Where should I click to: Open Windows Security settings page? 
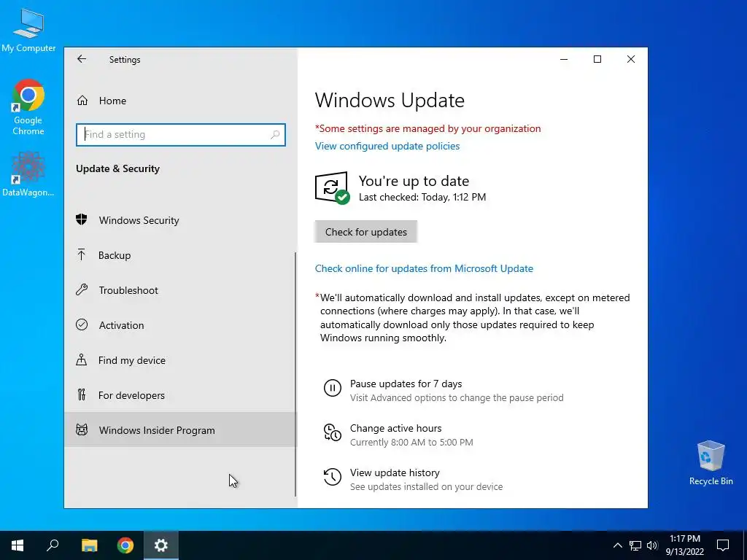point(179,220)
